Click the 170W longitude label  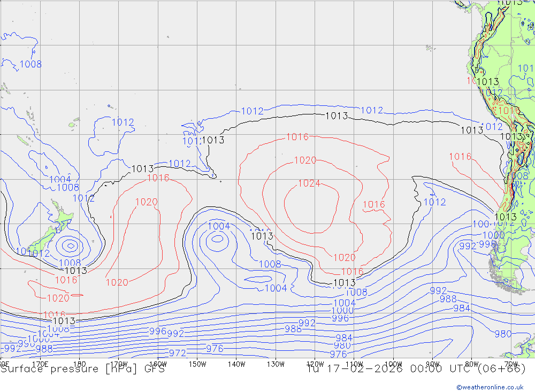coord(119,364)
